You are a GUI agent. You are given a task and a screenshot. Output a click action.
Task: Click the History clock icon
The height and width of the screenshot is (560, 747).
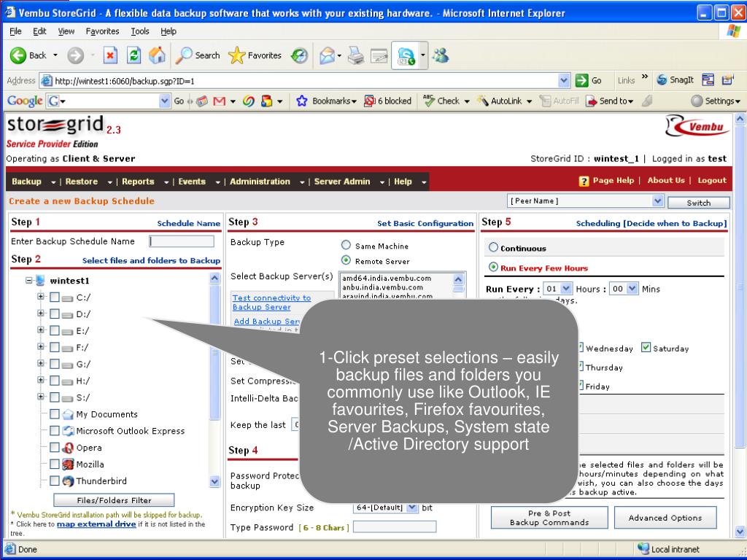coord(299,55)
